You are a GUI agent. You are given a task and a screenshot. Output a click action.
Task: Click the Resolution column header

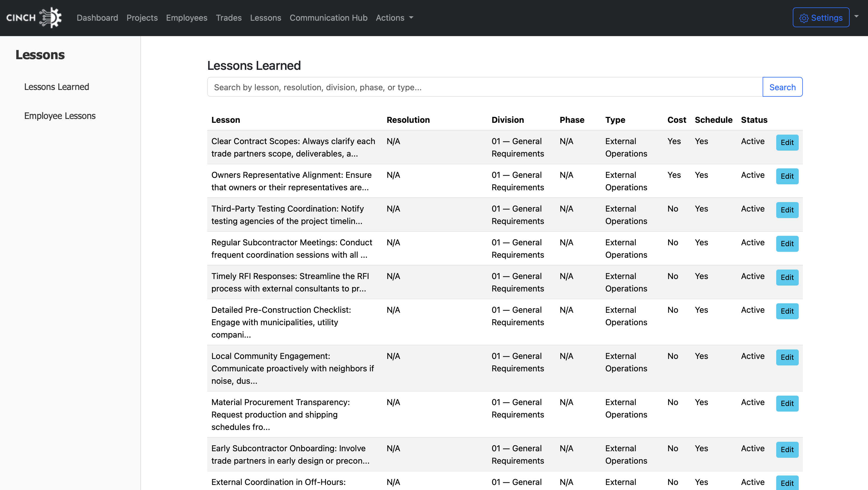pos(408,120)
